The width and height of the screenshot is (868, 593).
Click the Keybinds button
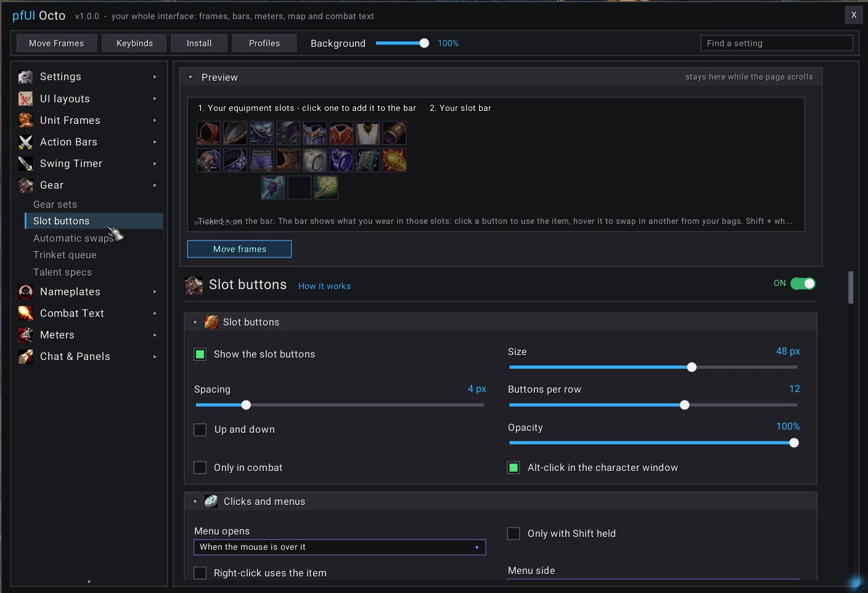(134, 43)
